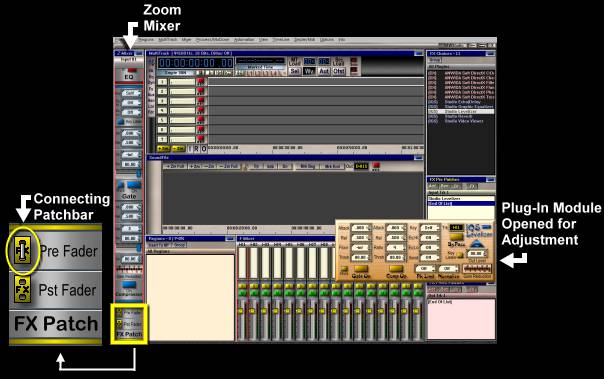Click the Sel button in MultiTrack toolbar
Image resolution: width=604 pixels, height=379 pixels.
click(x=295, y=71)
